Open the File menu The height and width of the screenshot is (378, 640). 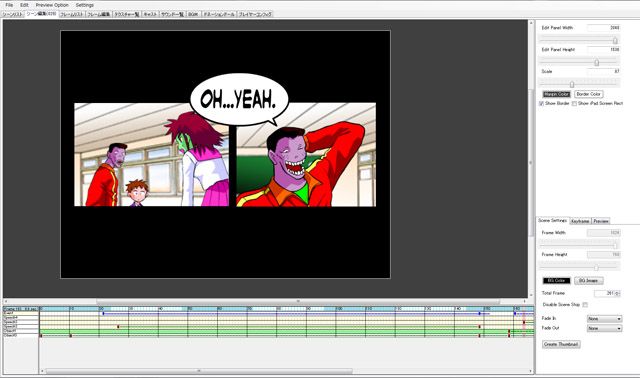[x=9, y=5]
